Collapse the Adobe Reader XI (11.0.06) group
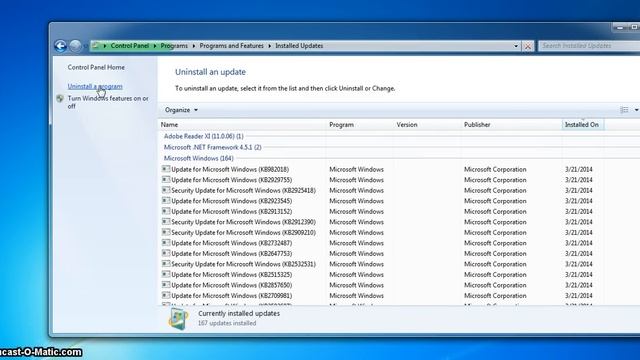Screen dimensions: 640x360 click(x=204, y=136)
